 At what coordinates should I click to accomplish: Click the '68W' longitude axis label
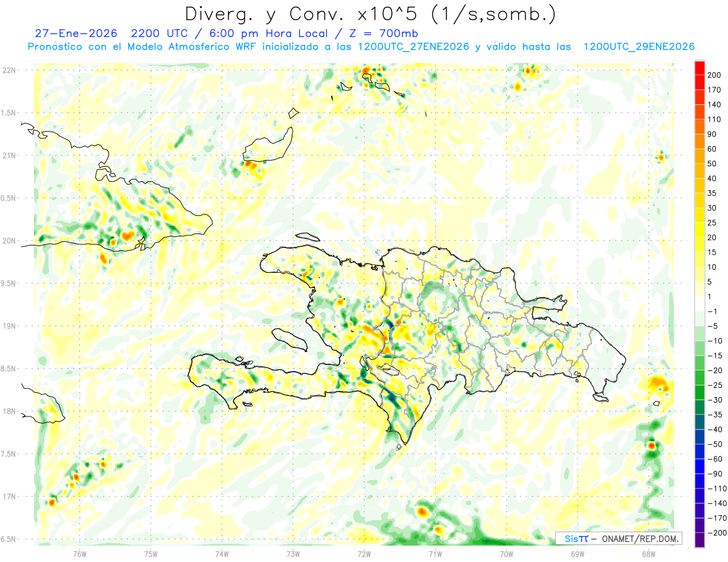(x=649, y=554)
